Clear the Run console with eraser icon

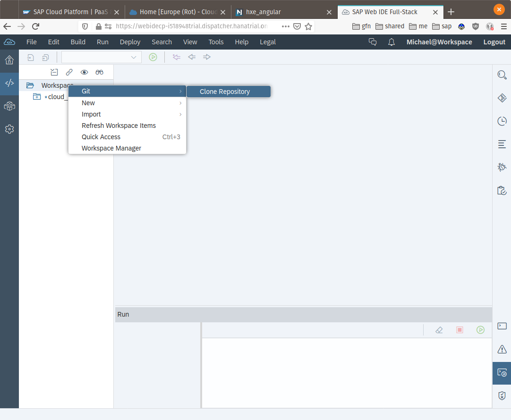tap(439, 330)
